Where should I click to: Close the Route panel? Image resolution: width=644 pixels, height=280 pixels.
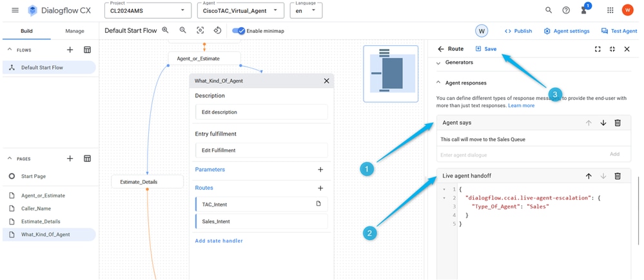(627, 49)
